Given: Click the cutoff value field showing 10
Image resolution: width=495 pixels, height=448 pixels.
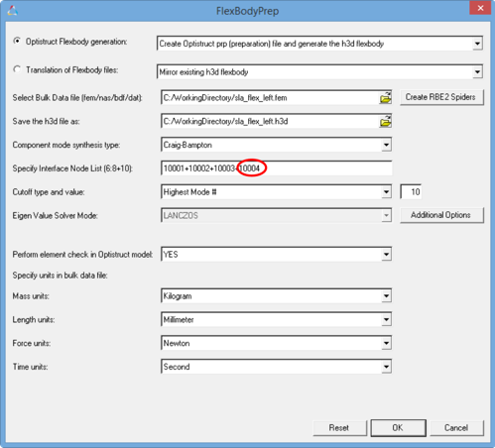Looking at the screenshot, I should (411, 192).
